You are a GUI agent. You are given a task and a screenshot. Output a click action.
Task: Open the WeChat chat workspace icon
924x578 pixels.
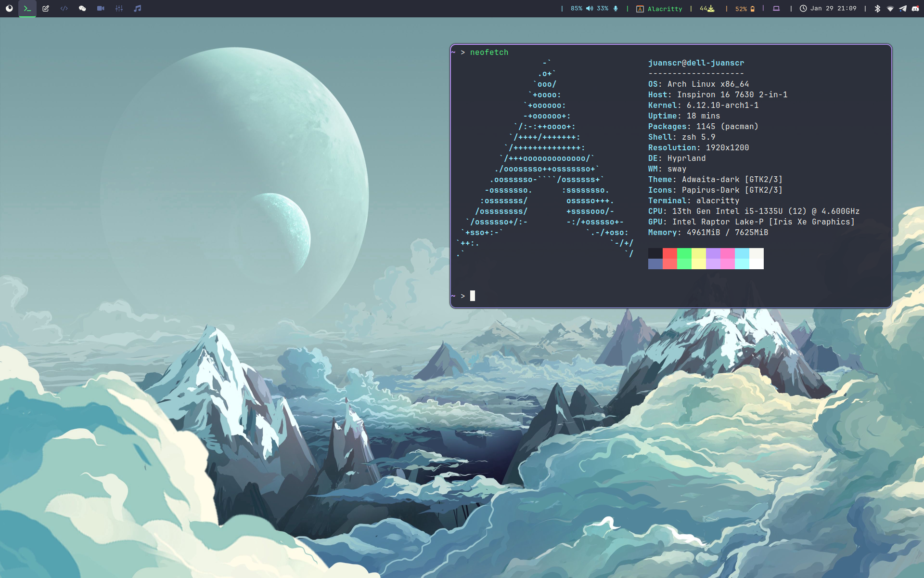click(82, 8)
